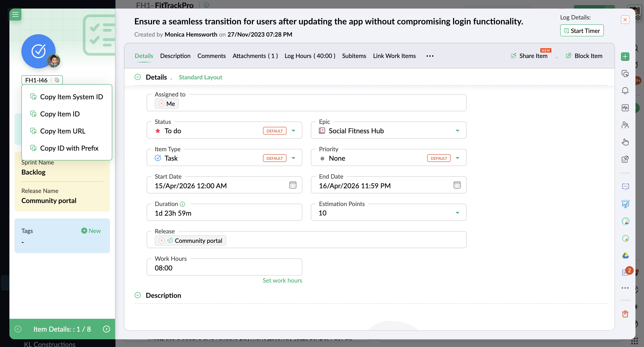Open the Epic dropdown
Viewport: 644px width, 347px height.
(457, 131)
